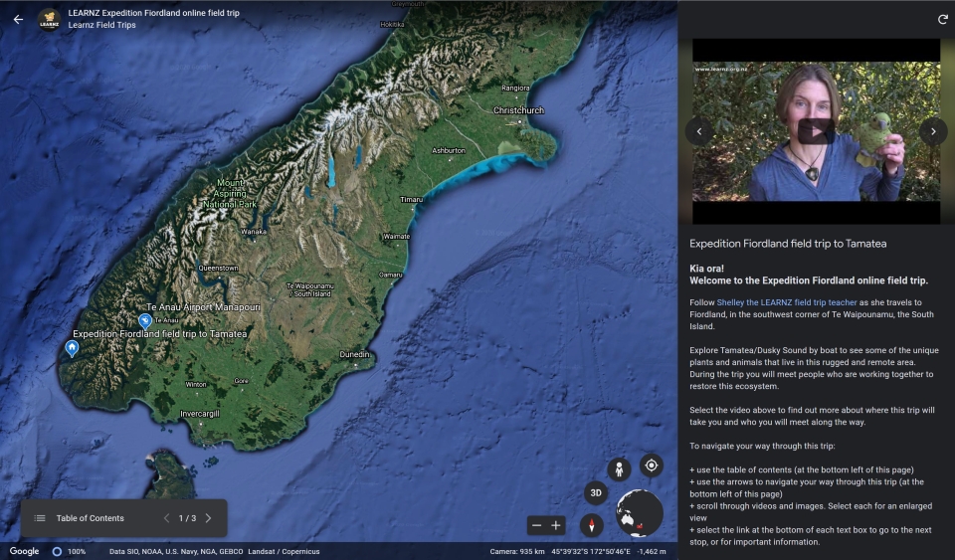Go to previous stop in the tour
This screenshot has height=560, width=955.
[x=166, y=518]
